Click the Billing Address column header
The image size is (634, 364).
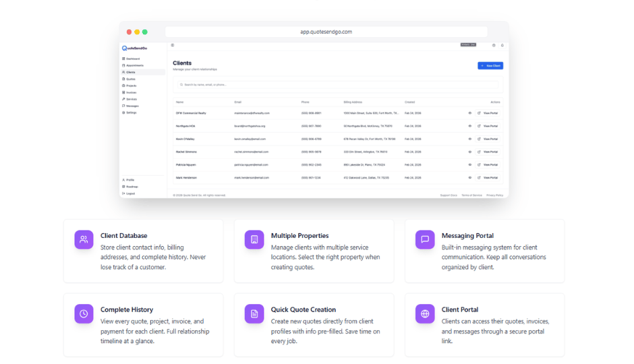(x=353, y=102)
